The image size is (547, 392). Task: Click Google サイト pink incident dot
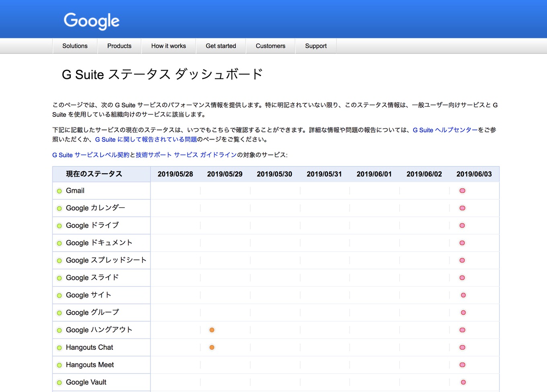463,295
